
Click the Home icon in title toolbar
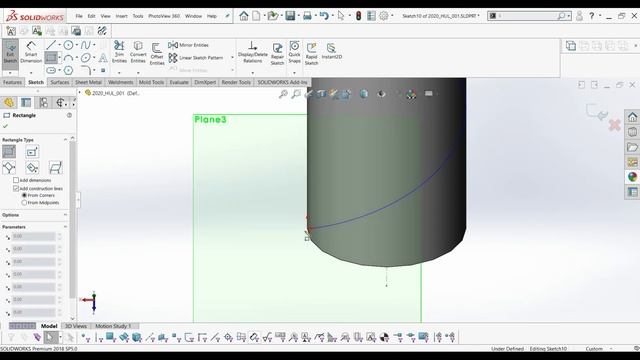tap(244, 16)
